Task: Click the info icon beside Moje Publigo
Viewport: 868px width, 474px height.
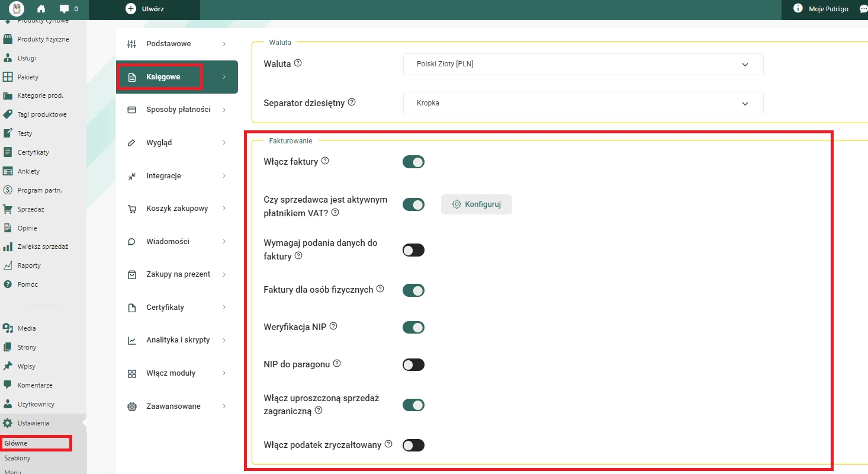Action: click(x=798, y=8)
